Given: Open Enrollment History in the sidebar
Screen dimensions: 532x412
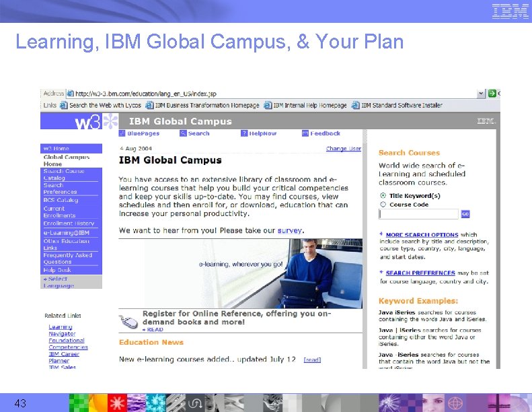Looking at the screenshot, I should tap(69, 224).
